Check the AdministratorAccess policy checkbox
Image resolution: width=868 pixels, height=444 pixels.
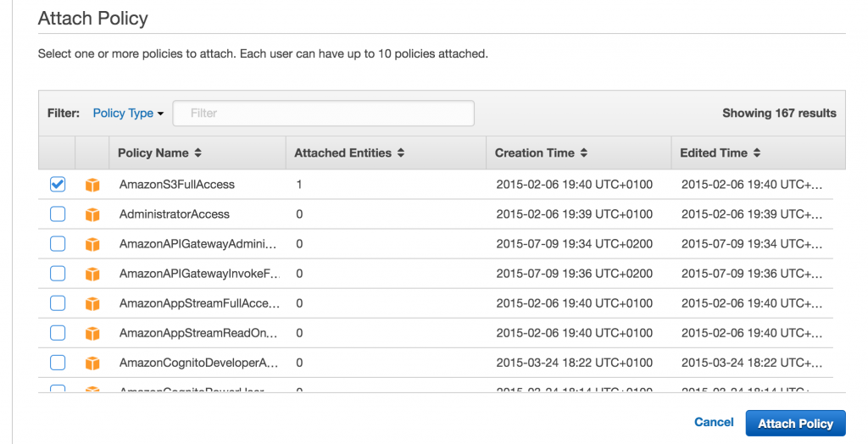point(58,214)
